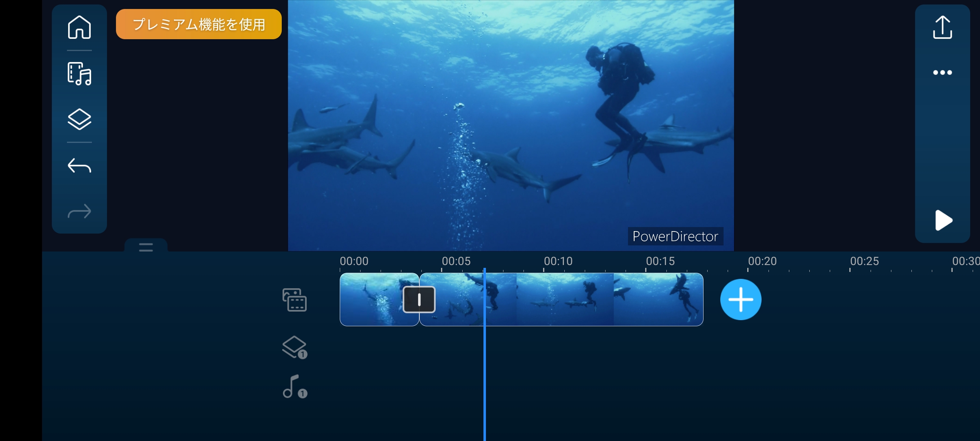Open the three-dot more options menu
The image size is (980, 441).
click(x=942, y=73)
